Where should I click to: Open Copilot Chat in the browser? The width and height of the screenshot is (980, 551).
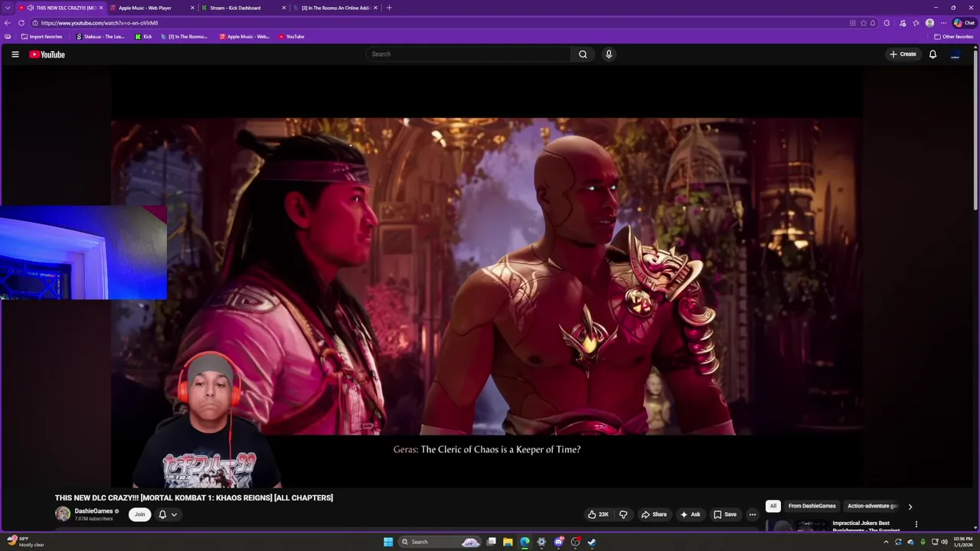(x=964, y=23)
